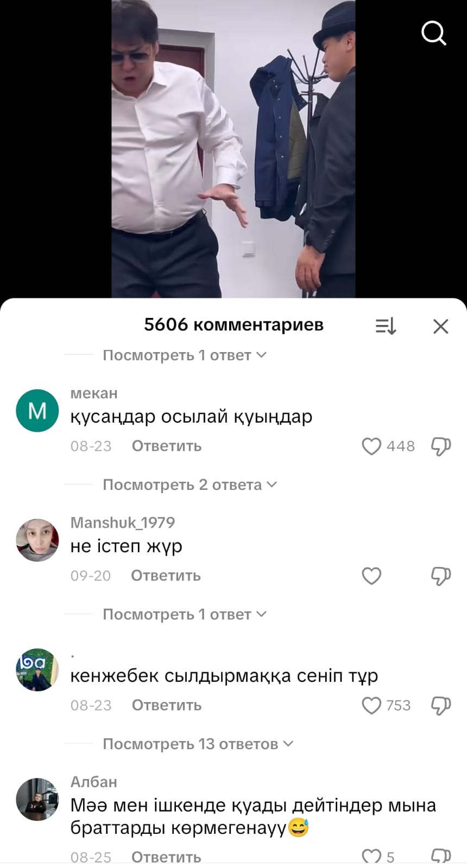Like Manshuk_1979's comment
Image resolution: width=467 pixels, height=868 pixels.
[371, 576]
